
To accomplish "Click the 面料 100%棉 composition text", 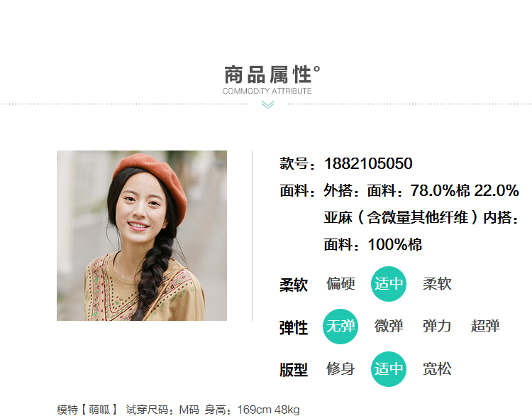I will pos(373,244).
